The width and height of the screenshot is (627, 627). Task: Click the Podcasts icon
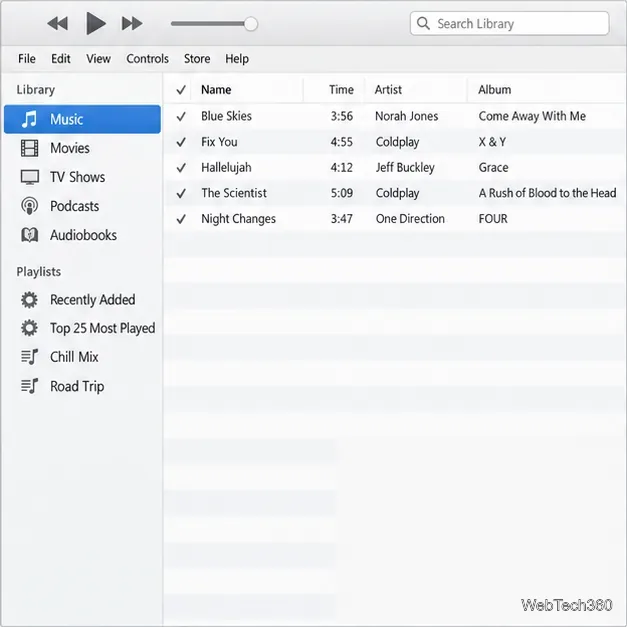click(30, 206)
